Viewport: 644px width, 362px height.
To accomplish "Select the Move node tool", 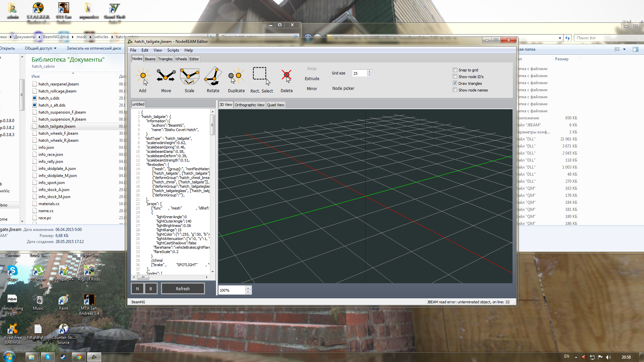I will 166,80.
